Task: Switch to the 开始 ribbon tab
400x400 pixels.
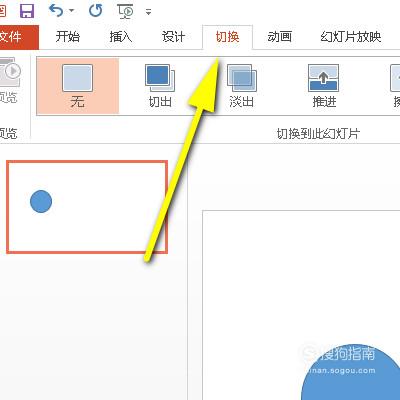Action: point(68,37)
